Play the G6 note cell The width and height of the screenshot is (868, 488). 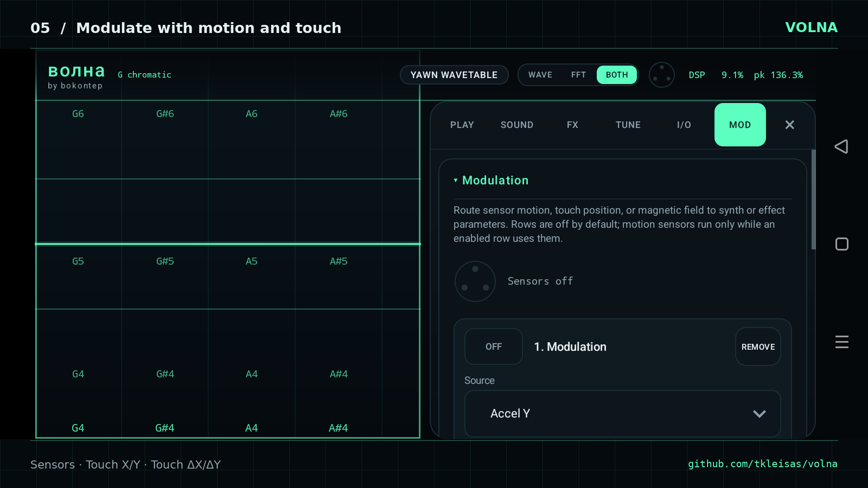pos(78,140)
